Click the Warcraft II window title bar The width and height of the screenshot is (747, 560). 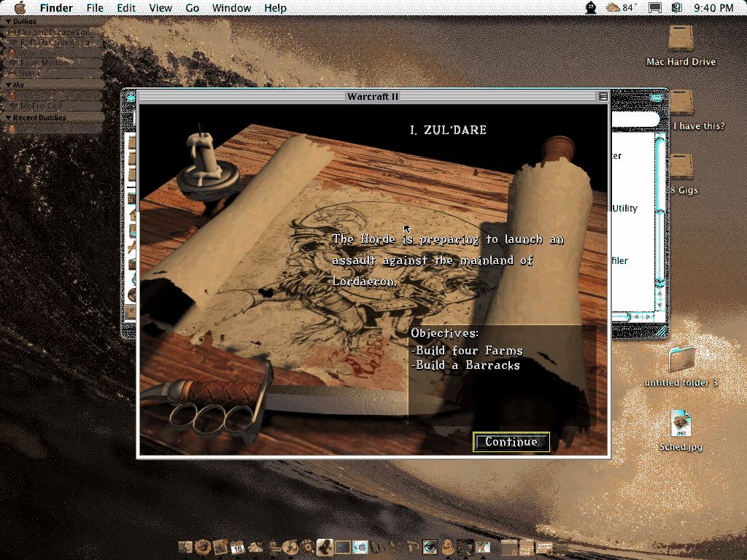(x=373, y=97)
